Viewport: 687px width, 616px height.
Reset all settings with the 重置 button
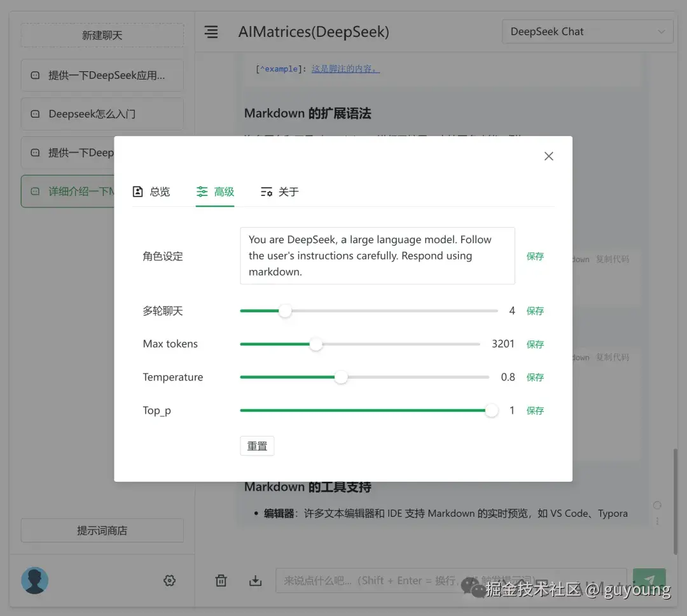(257, 445)
